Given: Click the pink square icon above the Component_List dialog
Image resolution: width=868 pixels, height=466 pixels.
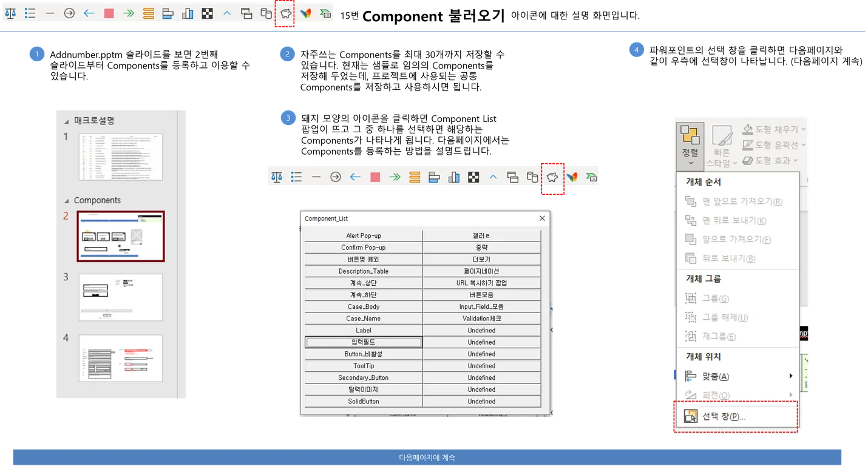Looking at the screenshot, I should (x=375, y=177).
